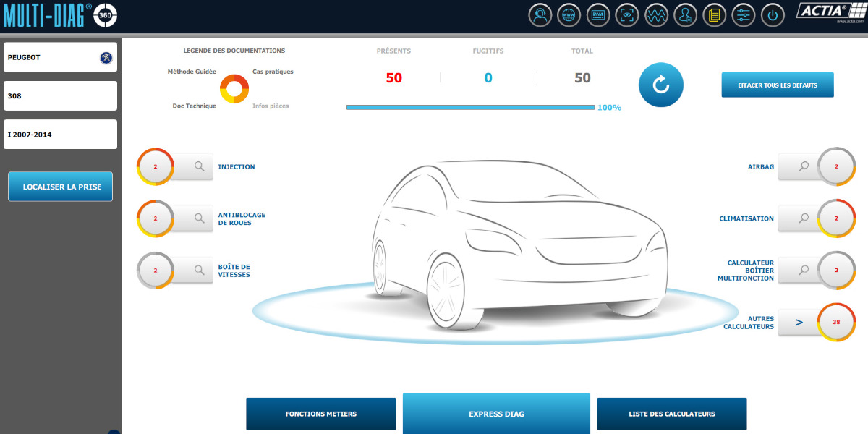
Task: Click the ANTIBLOCAGE DE ROUES label
Action: tap(242, 218)
